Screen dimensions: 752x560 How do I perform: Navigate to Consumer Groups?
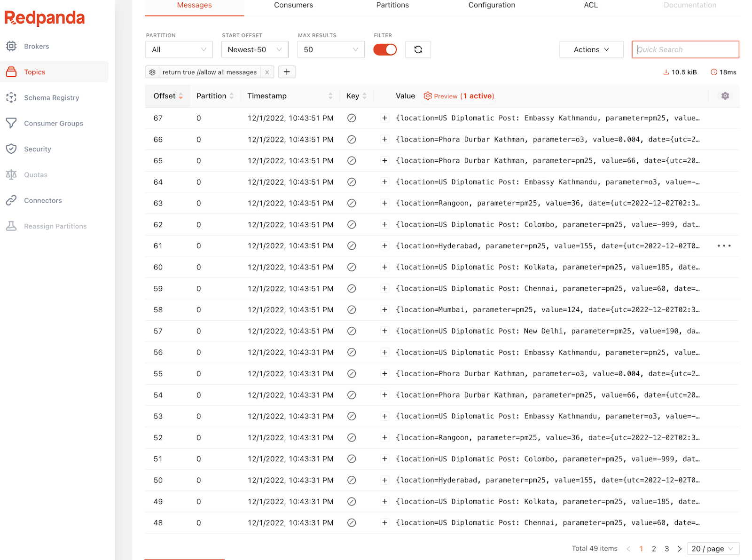pyautogui.click(x=53, y=123)
